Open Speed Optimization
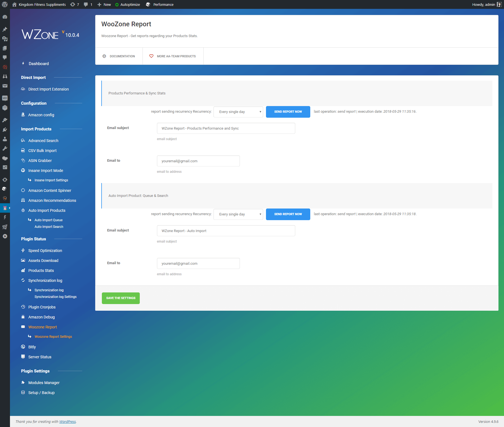 pos(45,251)
